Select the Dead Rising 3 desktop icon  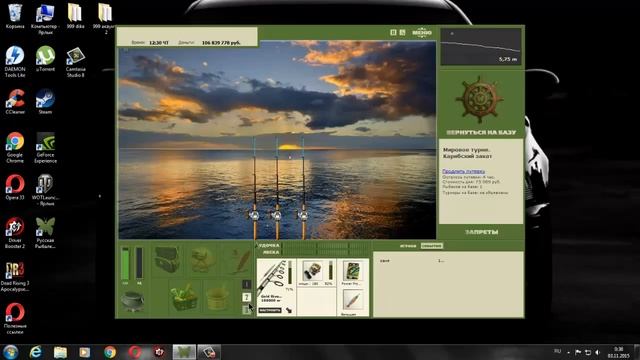pos(15,277)
